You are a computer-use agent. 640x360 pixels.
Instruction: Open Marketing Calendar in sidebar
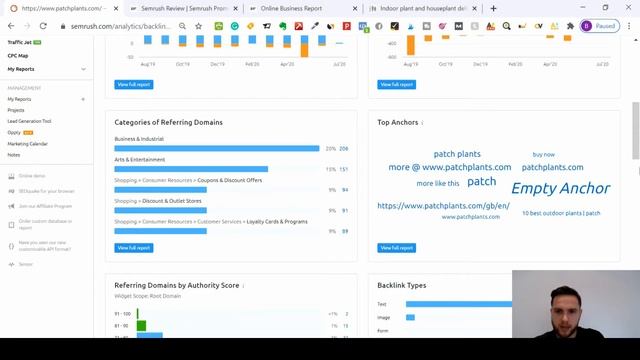click(x=27, y=144)
